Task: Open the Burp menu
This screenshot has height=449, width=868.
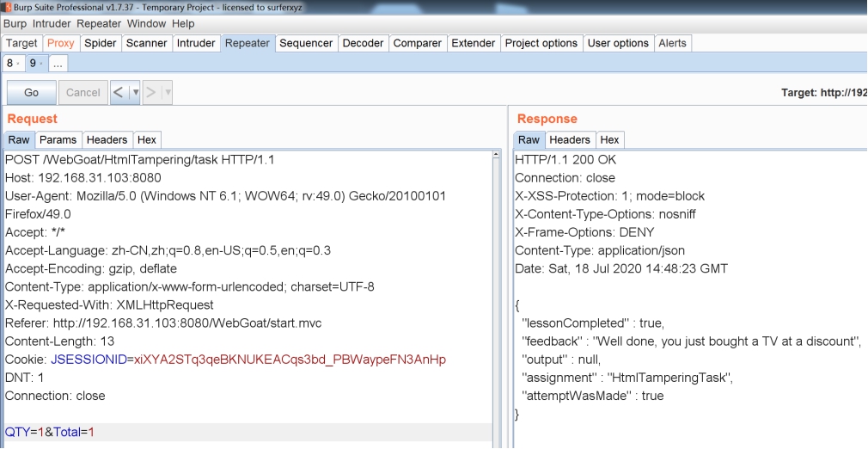Action: tap(15, 24)
